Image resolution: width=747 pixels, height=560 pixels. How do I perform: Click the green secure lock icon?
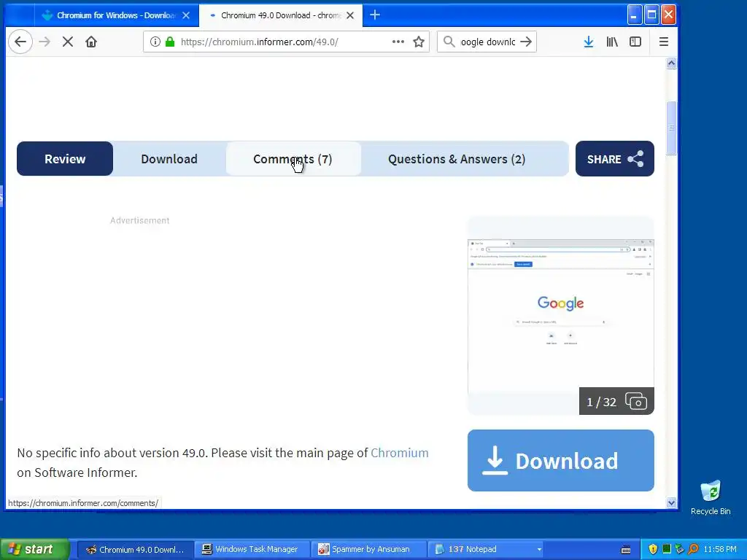[169, 42]
